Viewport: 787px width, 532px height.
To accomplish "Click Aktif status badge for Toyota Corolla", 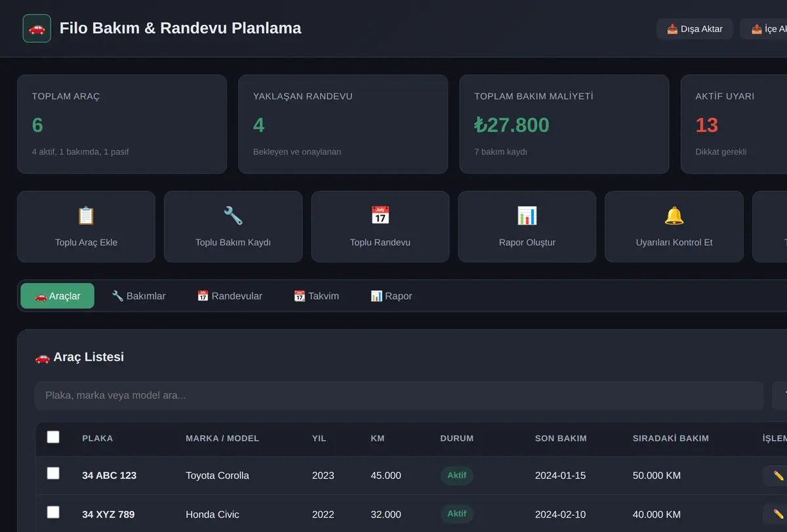I will coord(456,475).
